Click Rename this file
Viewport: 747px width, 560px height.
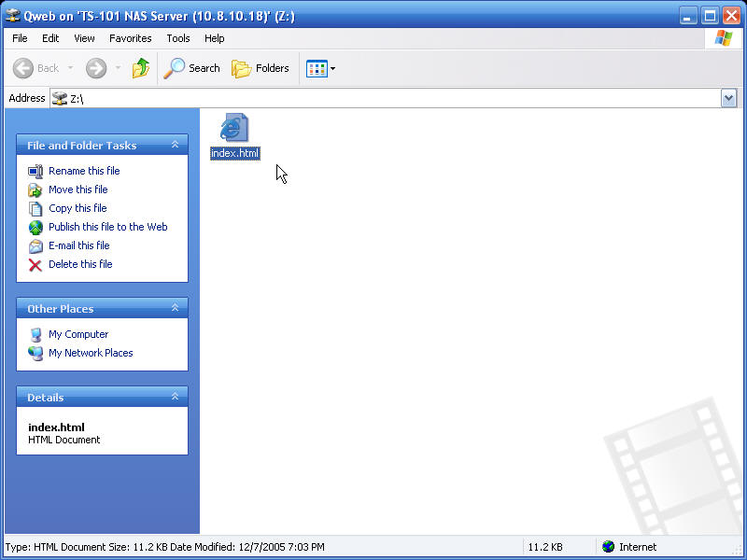[84, 171]
